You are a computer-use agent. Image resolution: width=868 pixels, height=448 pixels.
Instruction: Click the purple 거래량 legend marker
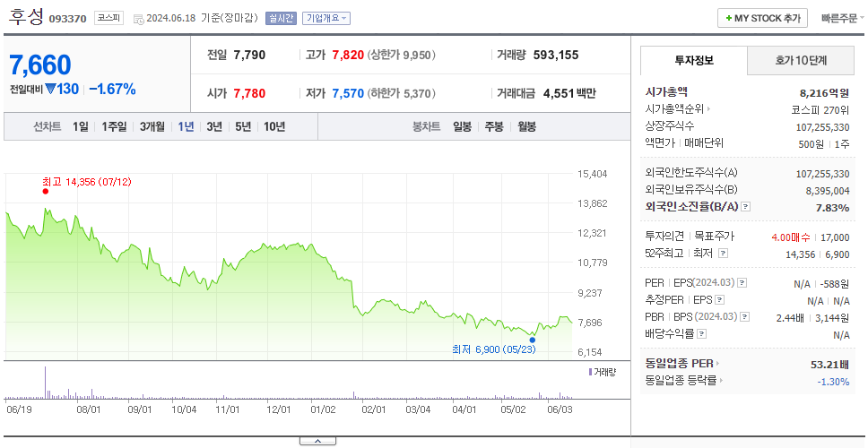[x=590, y=372]
